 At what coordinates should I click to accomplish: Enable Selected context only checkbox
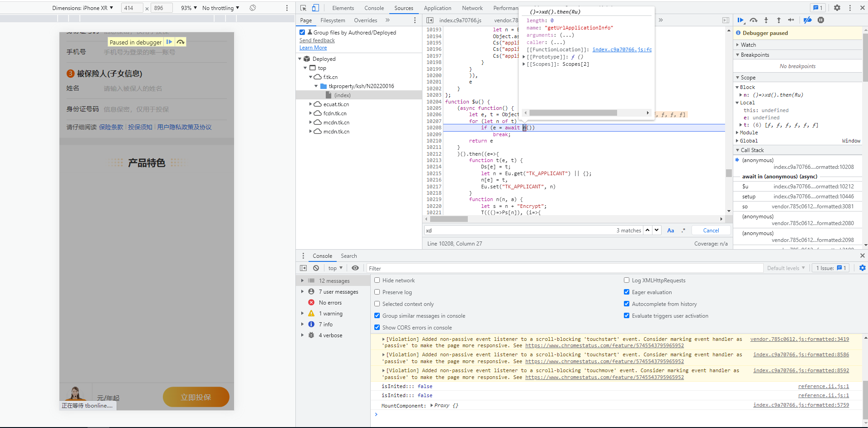point(377,304)
